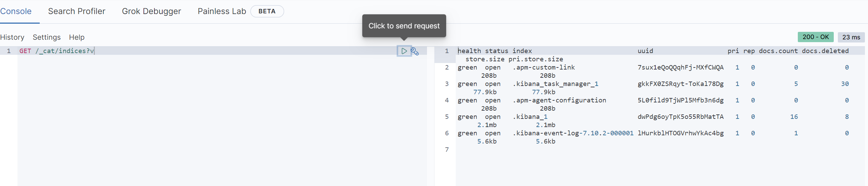Click the .kibana_task_manager_1 index name
Image resolution: width=868 pixels, height=186 pixels.
pyautogui.click(x=555, y=84)
